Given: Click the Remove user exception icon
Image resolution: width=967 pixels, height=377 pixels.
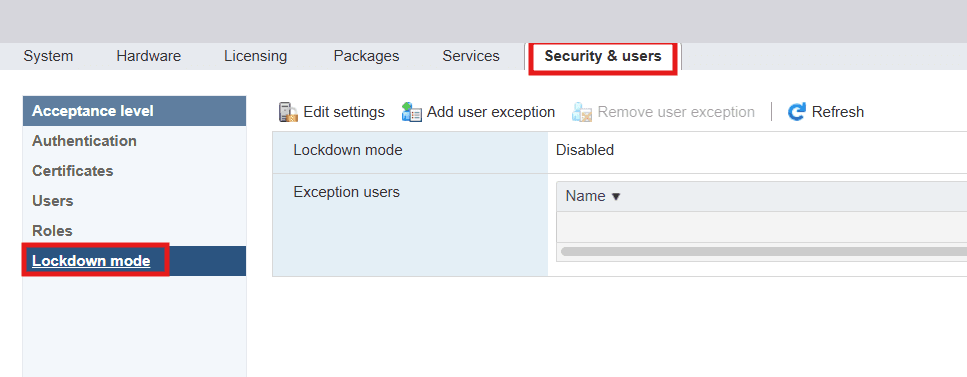Looking at the screenshot, I should point(582,112).
